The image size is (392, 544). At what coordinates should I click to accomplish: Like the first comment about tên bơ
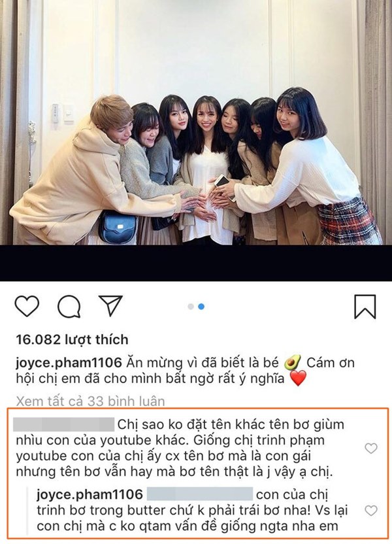point(371,449)
